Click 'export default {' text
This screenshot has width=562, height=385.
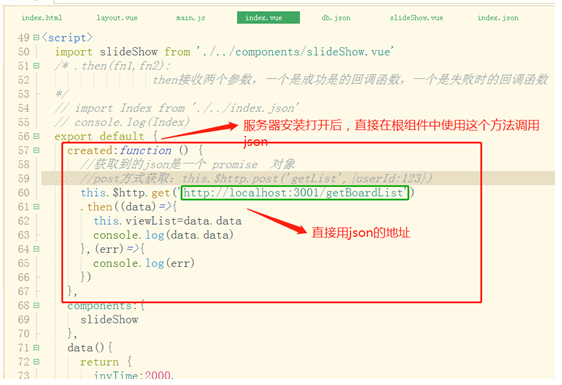coord(106,136)
